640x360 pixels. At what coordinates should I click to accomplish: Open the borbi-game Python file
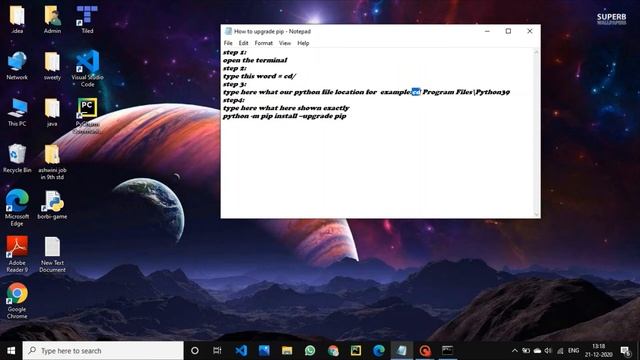[52, 205]
